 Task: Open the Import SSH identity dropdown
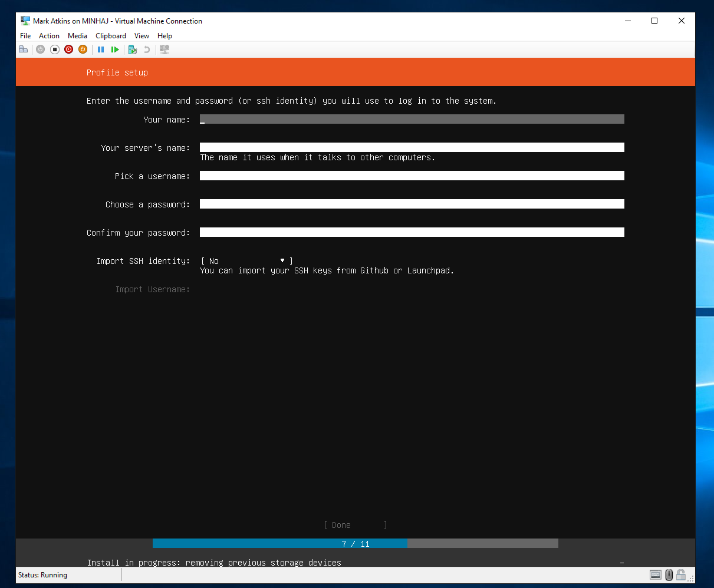coord(246,261)
